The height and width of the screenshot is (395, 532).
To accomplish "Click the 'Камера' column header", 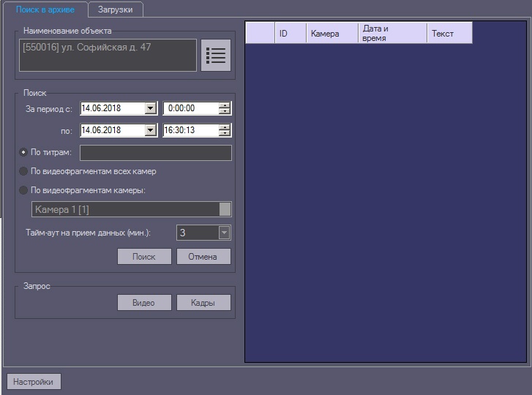I will coord(331,34).
